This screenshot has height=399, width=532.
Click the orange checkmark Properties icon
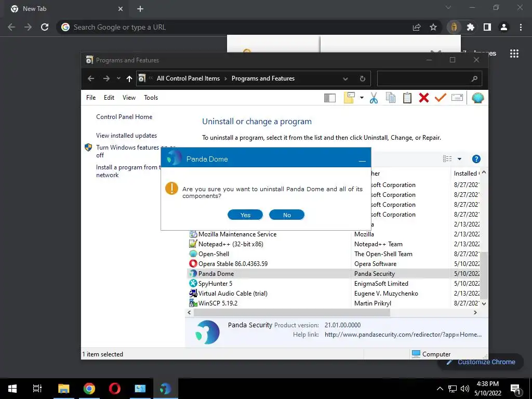point(440,98)
